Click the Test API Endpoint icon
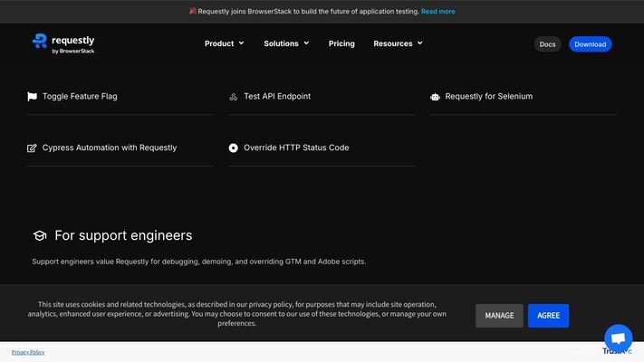Screen dimensions: 644x362 (x=234, y=97)
